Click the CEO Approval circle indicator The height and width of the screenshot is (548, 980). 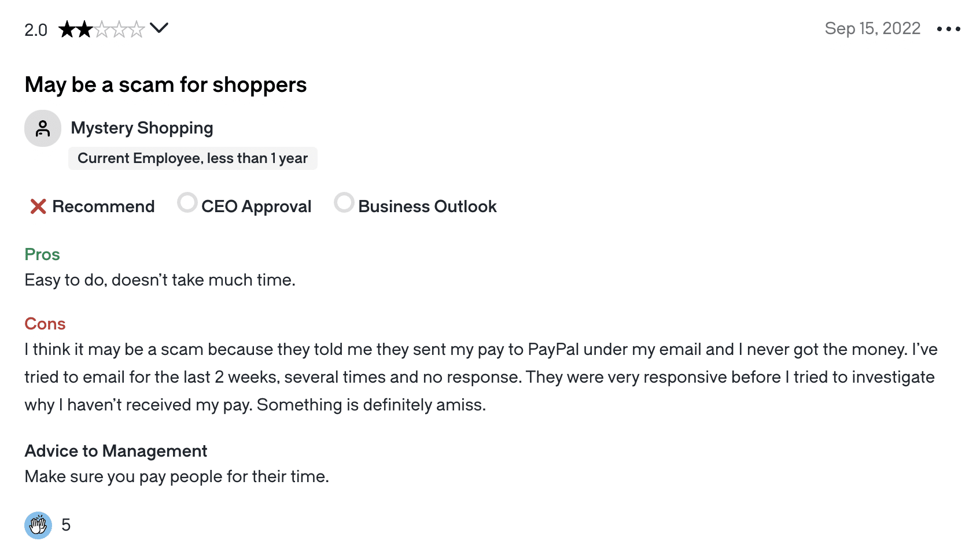[187, 203]
